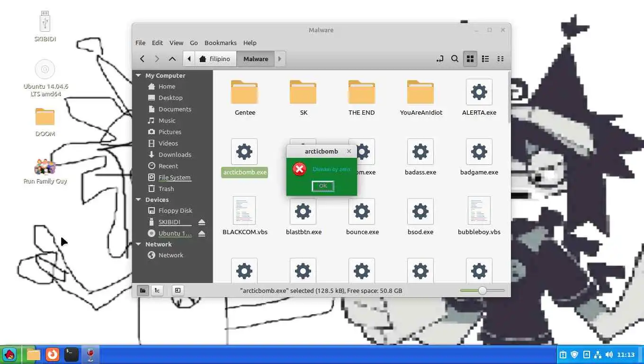Select the bubbleboy.vbs script file
This screenshot has height=364, width=644.
(x=479, y=217)
